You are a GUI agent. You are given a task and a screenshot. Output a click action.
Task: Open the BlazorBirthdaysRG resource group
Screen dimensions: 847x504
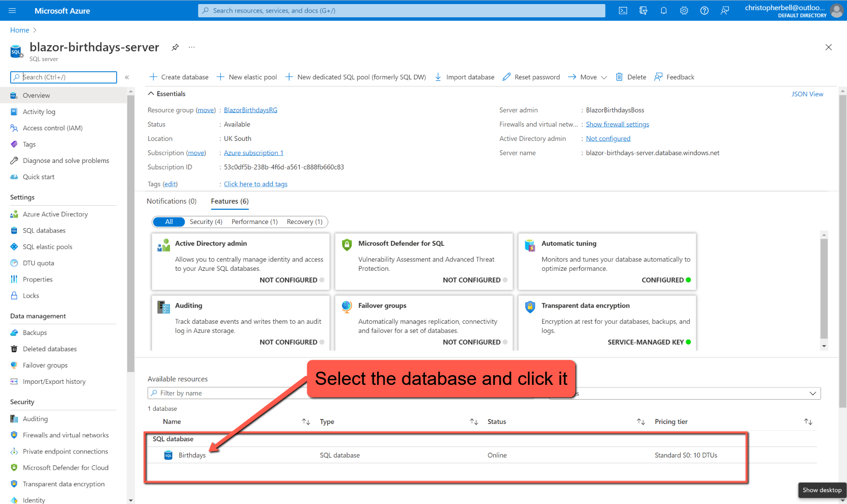(x=250, y=109)
